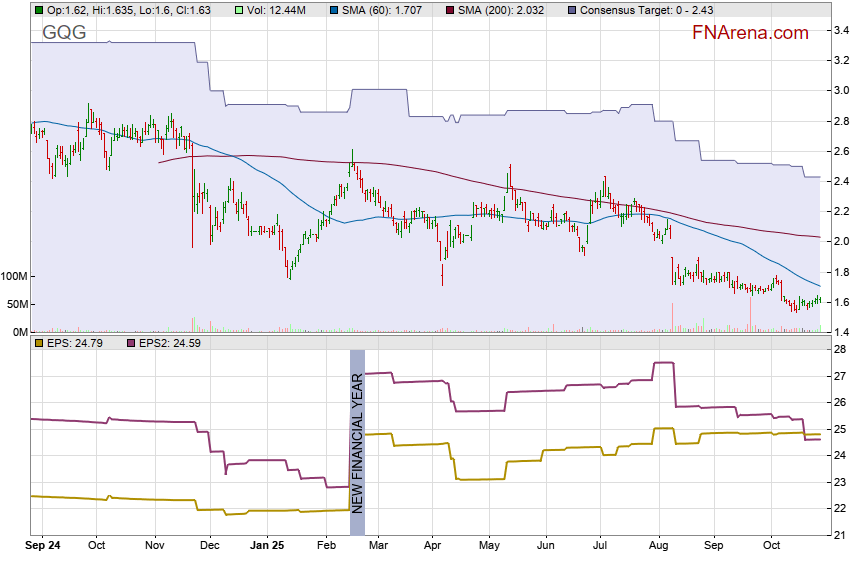859x566 pixels.
Task: Click the blue SMA (60) legend swatch
Action: tap(333, 10)
